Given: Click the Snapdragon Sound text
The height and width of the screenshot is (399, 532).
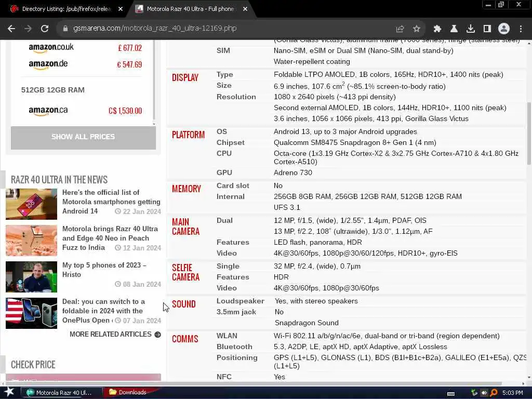Looking at the screenshot, I should [x=307, y=323].
